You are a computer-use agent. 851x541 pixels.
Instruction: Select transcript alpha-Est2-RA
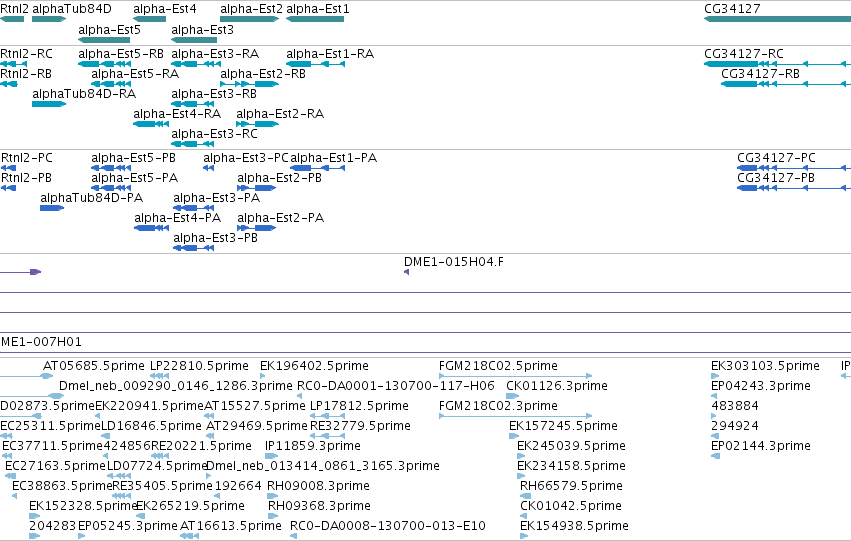pos(280,114)
